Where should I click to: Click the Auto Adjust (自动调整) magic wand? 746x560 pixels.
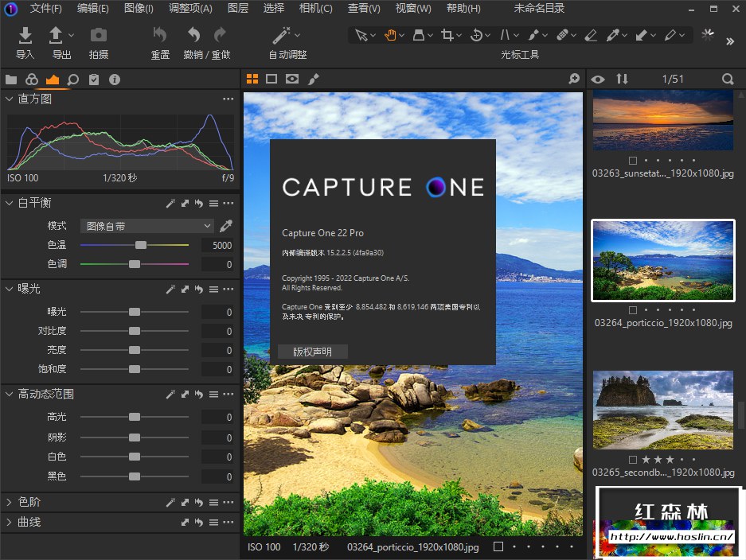pos(282,36)
